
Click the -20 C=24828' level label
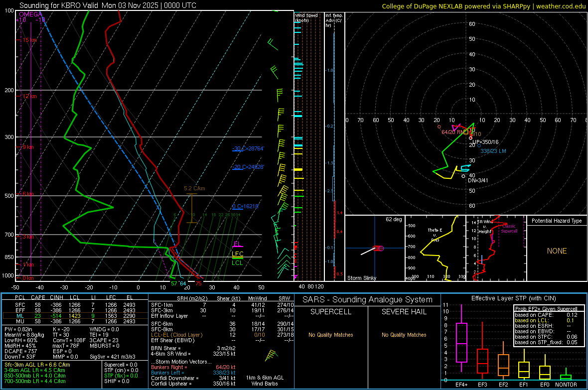[248, 167]
